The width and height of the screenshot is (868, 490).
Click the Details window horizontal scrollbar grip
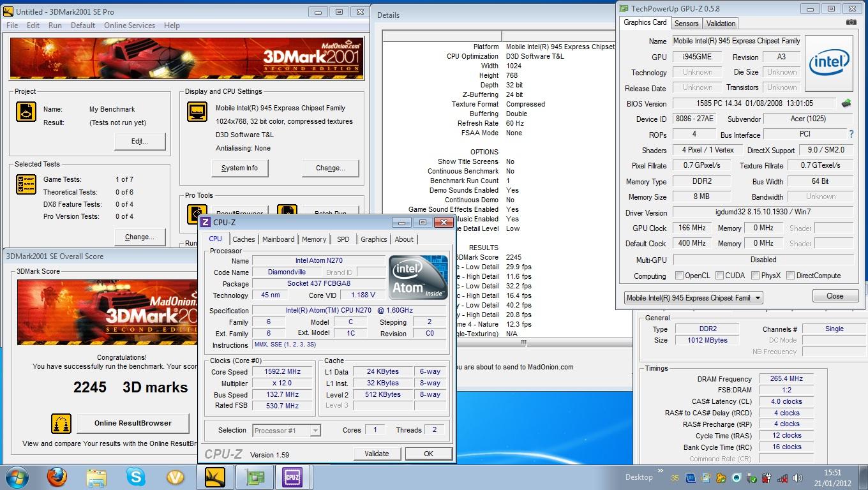tap(524, 343)
